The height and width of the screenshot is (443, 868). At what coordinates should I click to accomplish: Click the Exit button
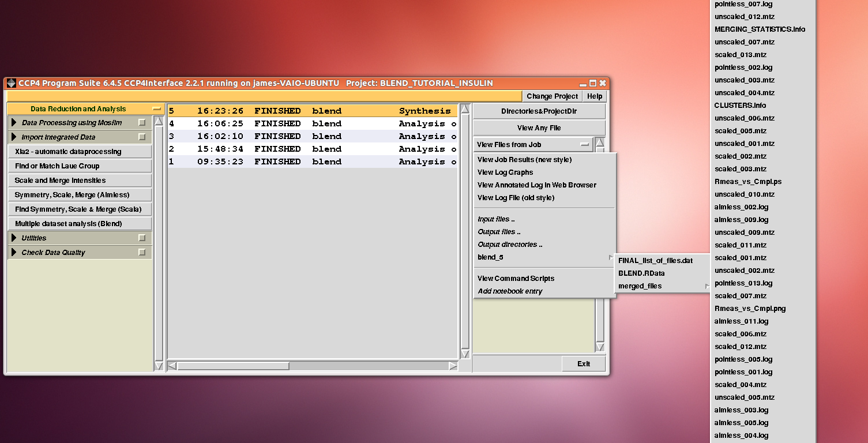[584, 364]
